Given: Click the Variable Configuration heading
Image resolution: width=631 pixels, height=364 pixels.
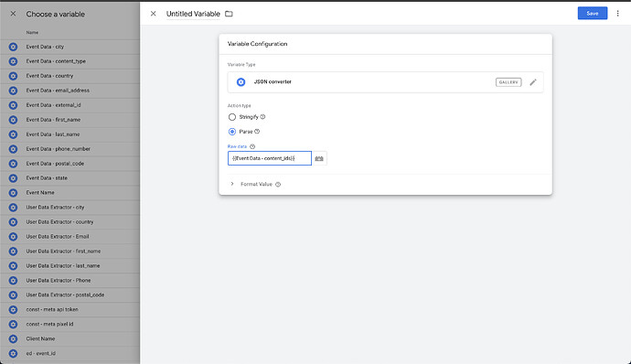Looking at the screenshot, I should click(x=258, y=44).
